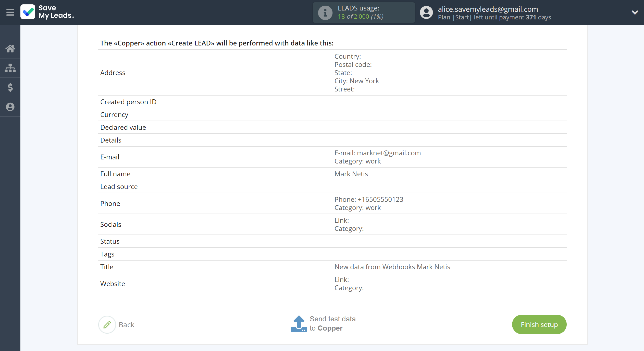This screenshot has height=351, width=644.
Task: Select the Website row label
Action: click(x=113, y=284)
